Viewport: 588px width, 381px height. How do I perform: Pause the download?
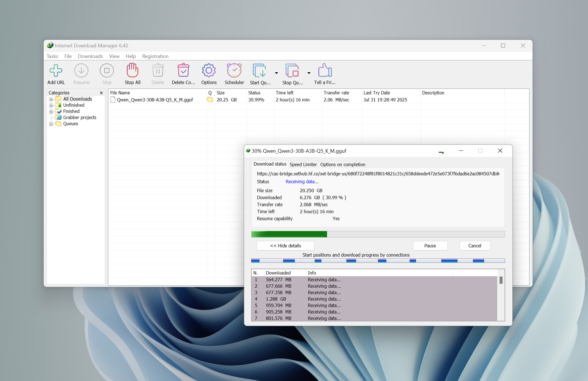pyautogui.click(x=430, y=246)
